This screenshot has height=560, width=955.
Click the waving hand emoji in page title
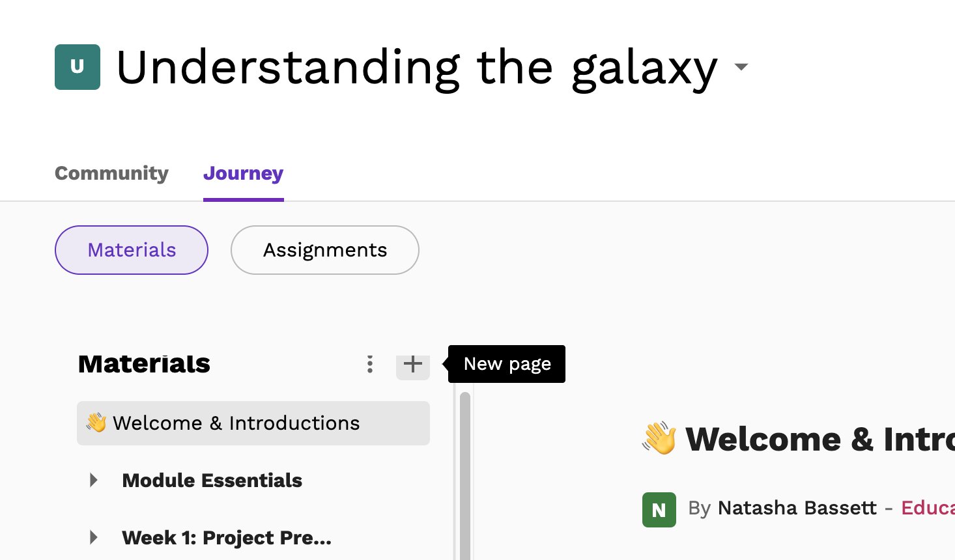[659, 438]
